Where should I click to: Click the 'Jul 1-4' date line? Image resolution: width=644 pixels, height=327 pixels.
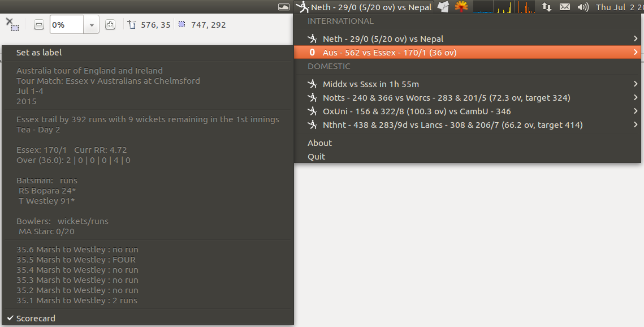click(29, 91)
